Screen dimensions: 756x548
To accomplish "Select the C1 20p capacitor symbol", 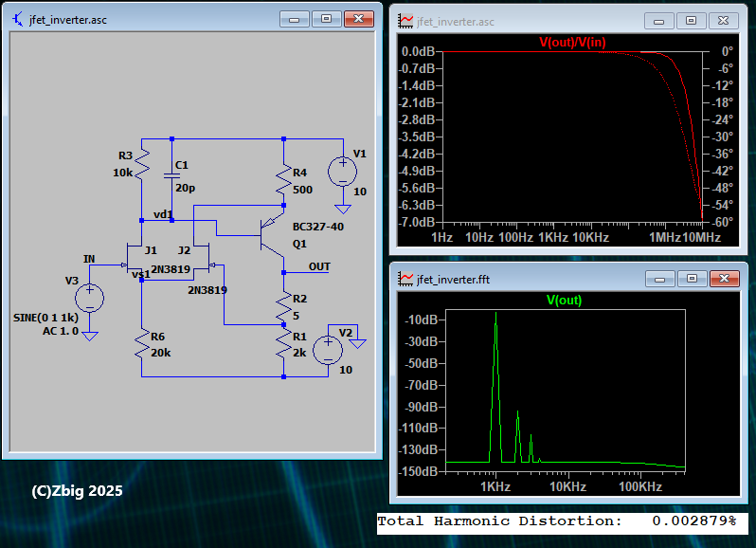I will pos(171,176).
